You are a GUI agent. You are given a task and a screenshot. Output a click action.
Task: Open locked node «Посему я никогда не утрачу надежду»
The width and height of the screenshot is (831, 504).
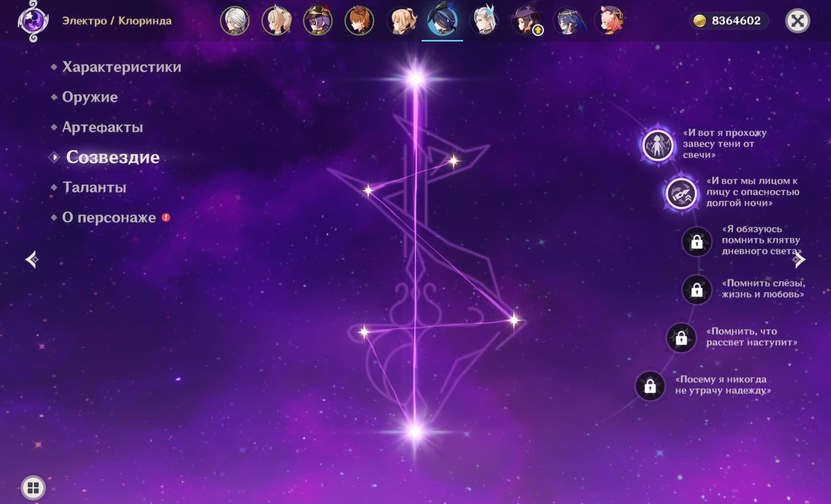650,386
